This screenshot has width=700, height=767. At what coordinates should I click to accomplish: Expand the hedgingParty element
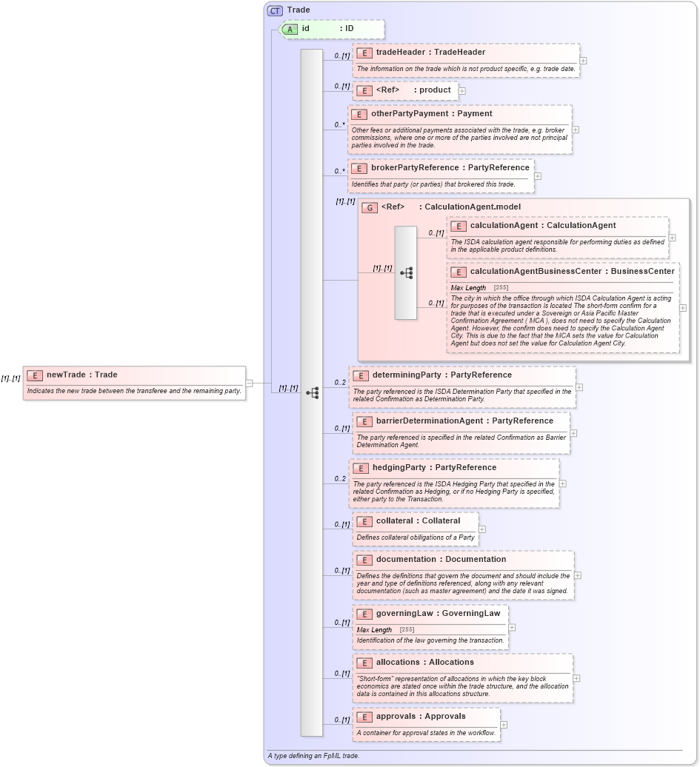[x=562, y=483]
